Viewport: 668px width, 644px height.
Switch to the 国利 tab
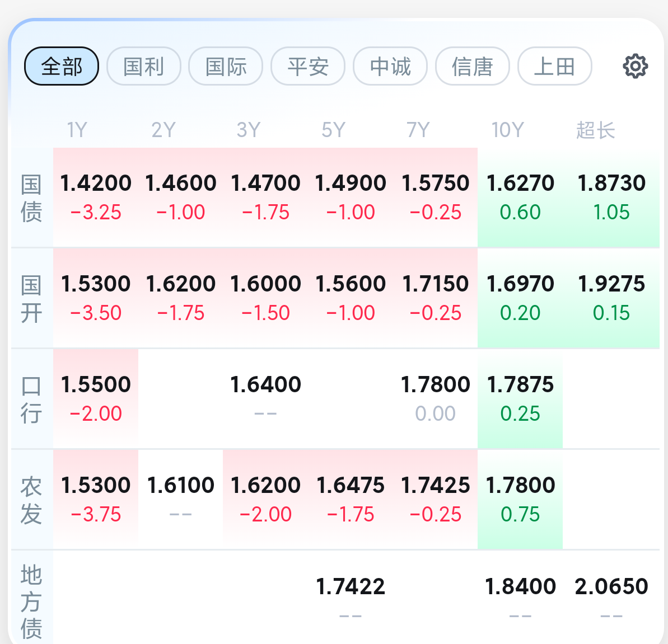(x=143, y=67)
